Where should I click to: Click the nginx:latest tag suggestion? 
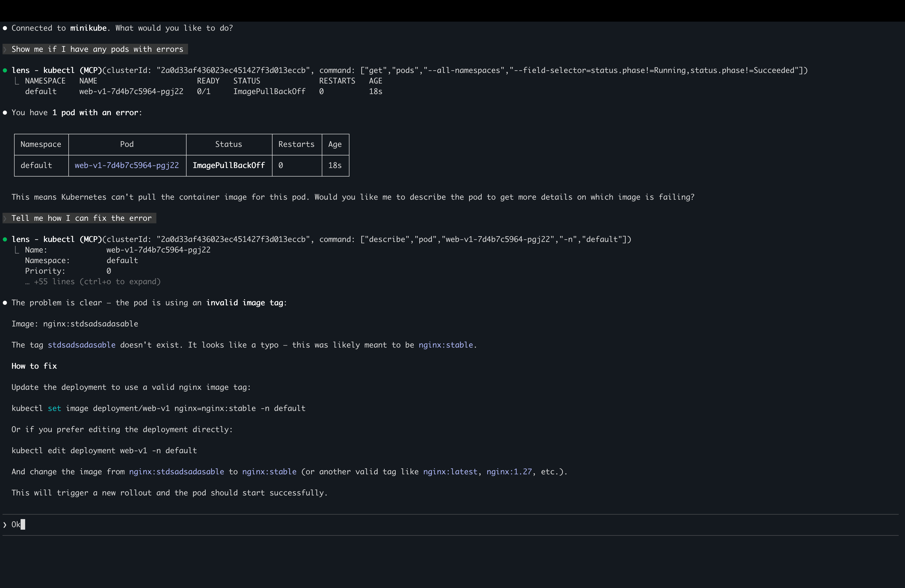450,472
